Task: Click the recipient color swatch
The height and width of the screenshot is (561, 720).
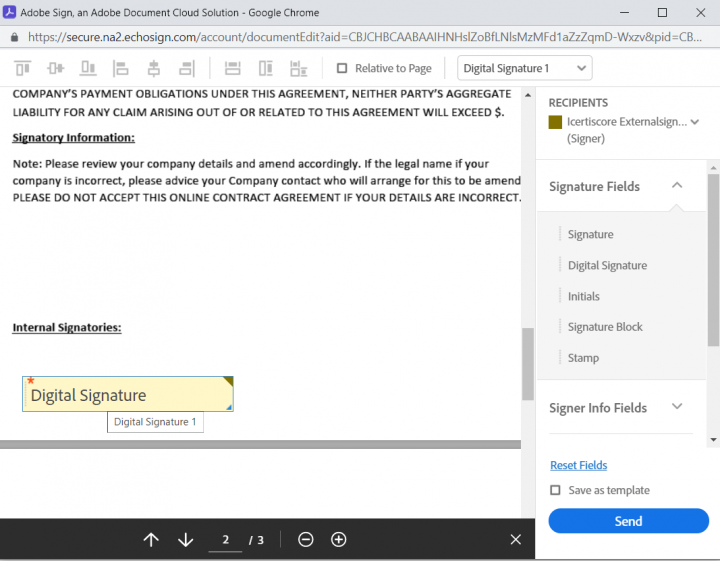Action: (555, 122)
